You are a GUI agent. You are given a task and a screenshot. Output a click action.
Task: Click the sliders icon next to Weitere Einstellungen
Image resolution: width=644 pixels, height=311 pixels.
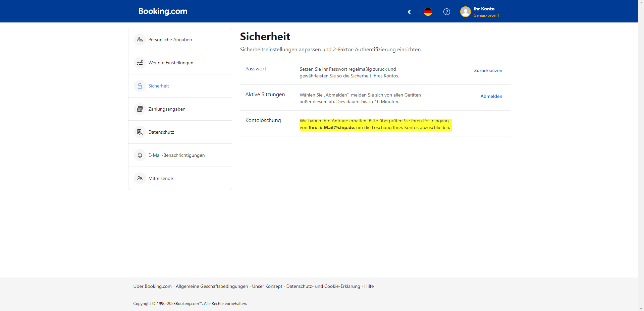(x=140, y=62)
